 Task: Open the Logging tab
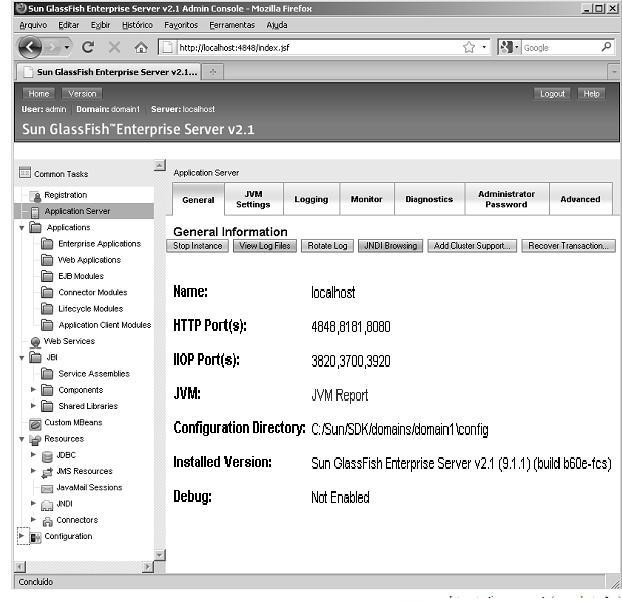(311, 199)
